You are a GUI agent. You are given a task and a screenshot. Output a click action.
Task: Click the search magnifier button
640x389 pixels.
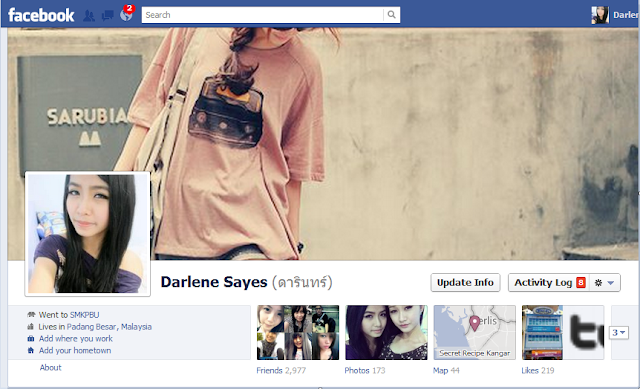pos(391,15)
